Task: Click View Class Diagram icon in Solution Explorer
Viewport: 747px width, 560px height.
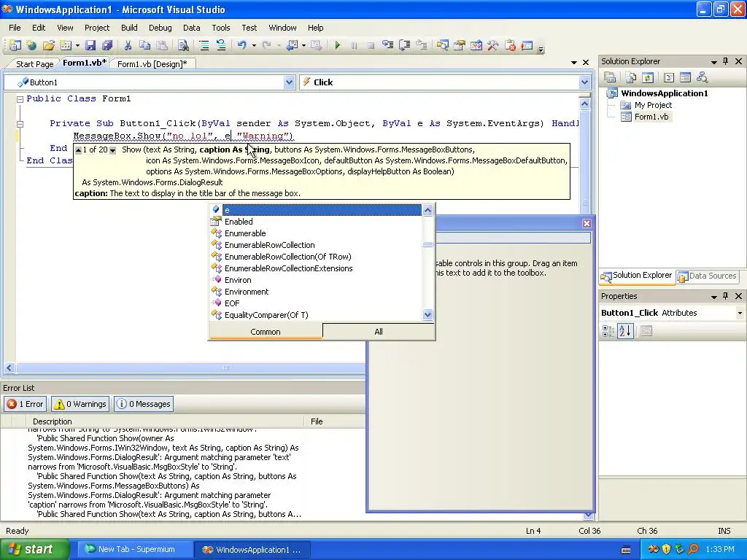Action: click(702, 77)
